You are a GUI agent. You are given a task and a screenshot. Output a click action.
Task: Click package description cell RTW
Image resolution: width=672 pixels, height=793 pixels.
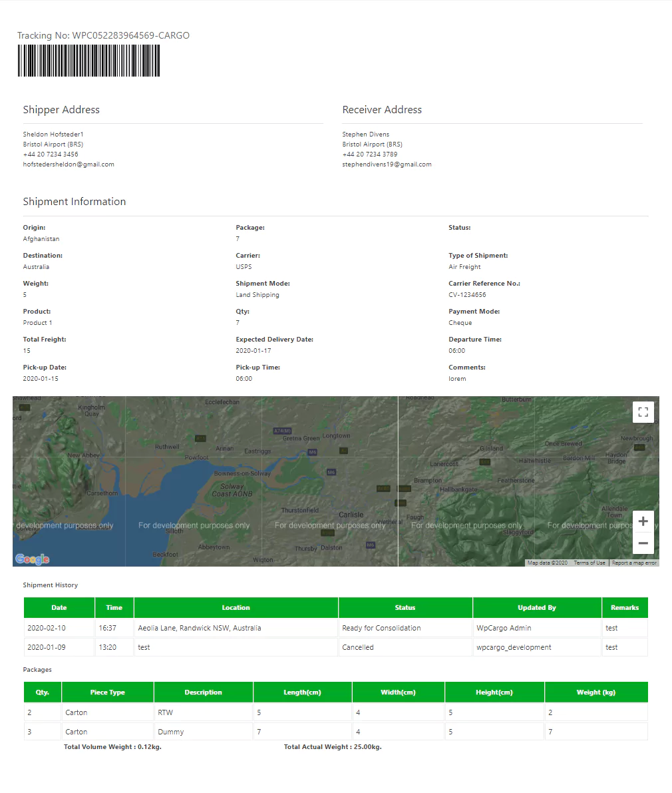click(203, 712)
